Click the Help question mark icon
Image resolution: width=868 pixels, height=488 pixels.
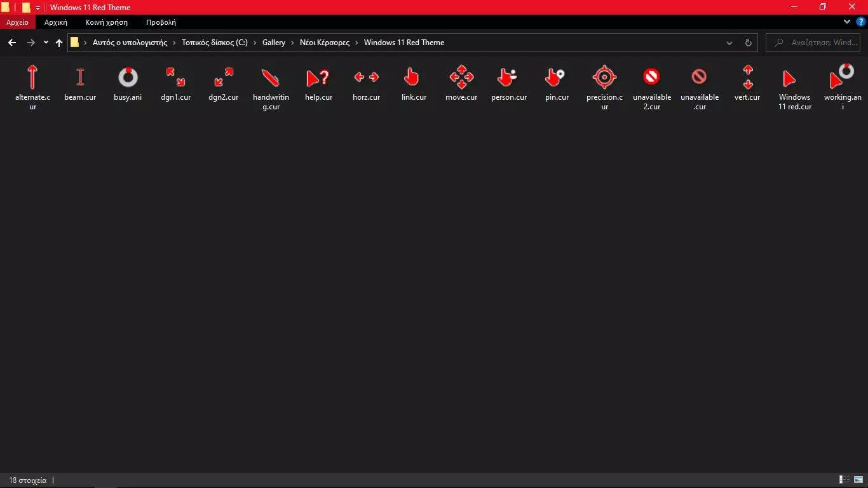pos(860,22)
